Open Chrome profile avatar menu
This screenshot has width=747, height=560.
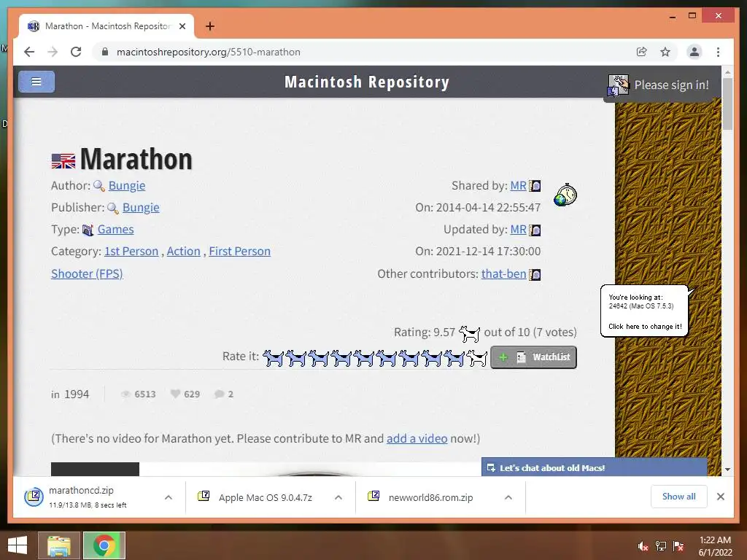[694, 52]
